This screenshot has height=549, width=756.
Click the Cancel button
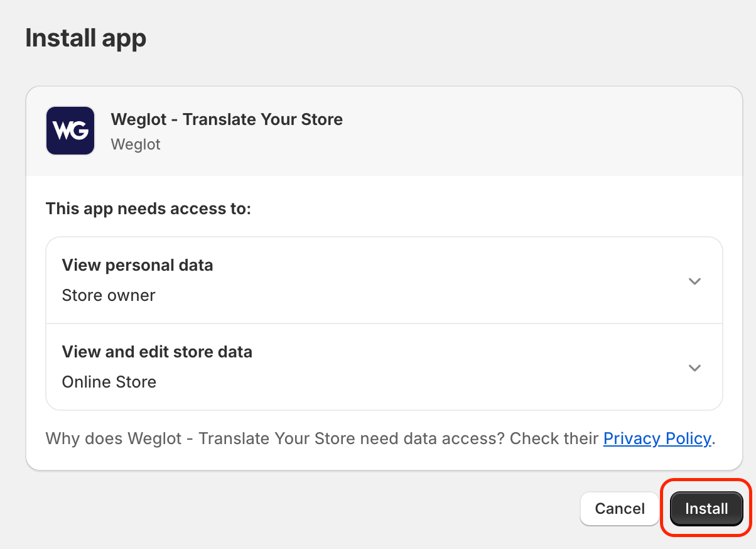(619, 509)
